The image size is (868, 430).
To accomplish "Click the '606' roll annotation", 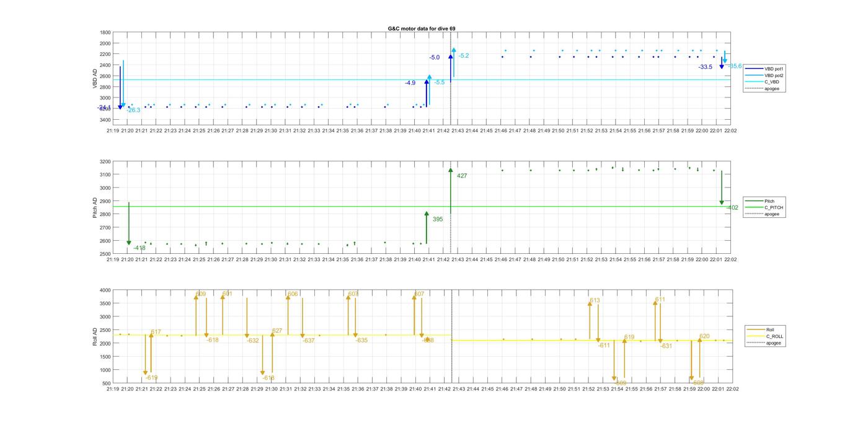I will [x=293, y=294].
